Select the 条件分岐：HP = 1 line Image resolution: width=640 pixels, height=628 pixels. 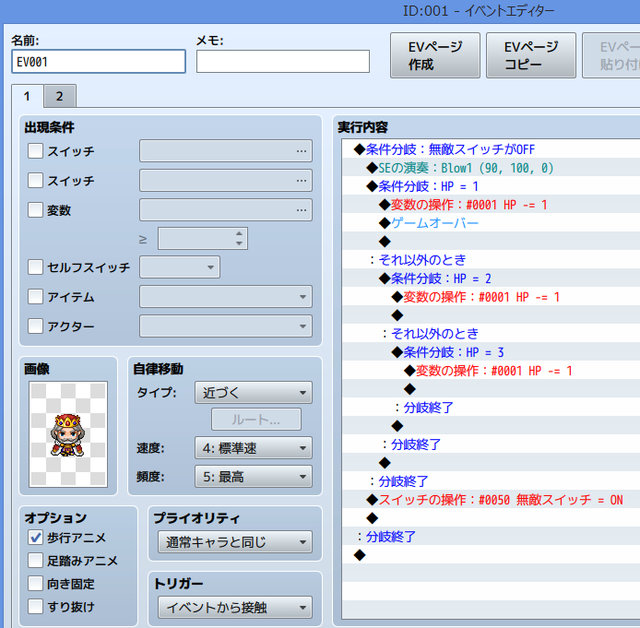pyautogui.click(x=491, y=186)
